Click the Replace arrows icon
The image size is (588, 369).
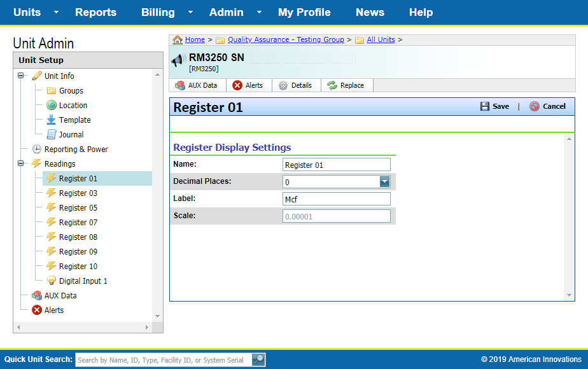[332, 85]
